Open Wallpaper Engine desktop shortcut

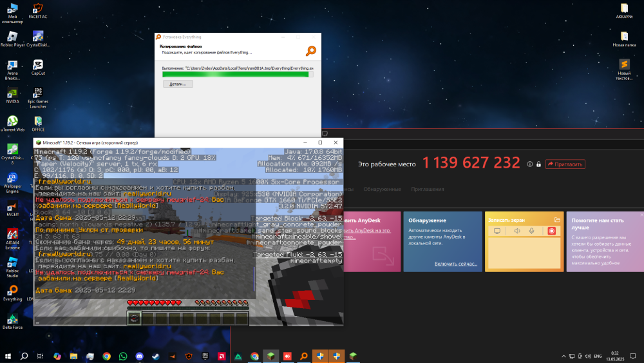(12, 183)
